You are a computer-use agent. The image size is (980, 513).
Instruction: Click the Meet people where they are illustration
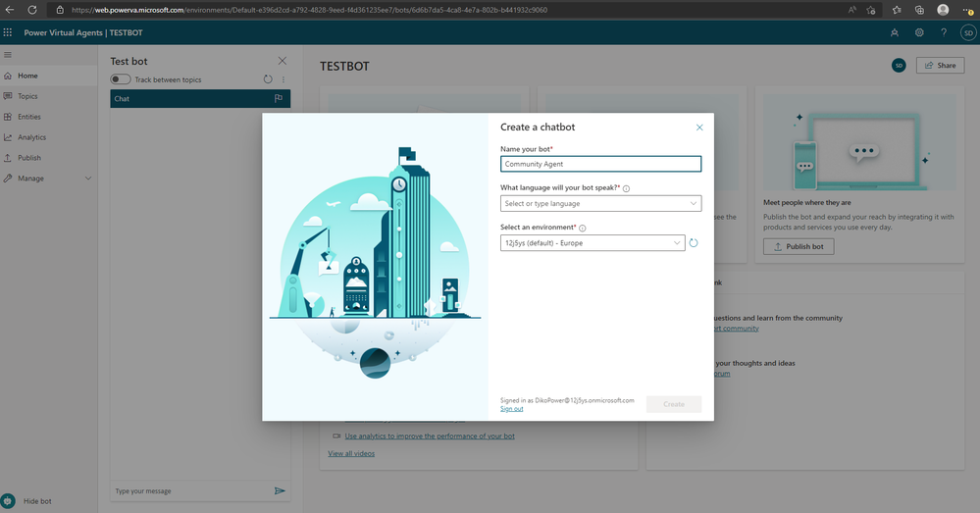(x=859, y=142)
